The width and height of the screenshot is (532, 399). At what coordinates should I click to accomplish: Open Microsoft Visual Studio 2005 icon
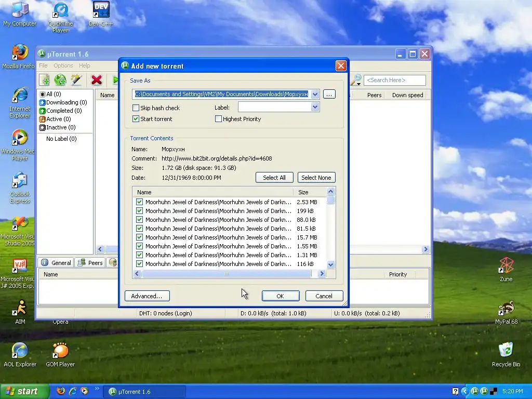(18, 230)
